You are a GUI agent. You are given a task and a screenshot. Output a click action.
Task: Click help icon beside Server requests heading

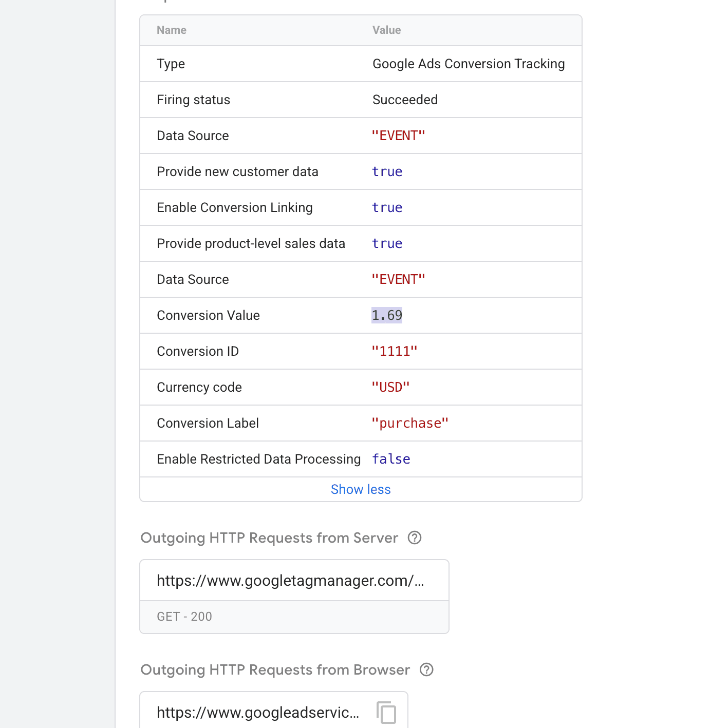415,538
